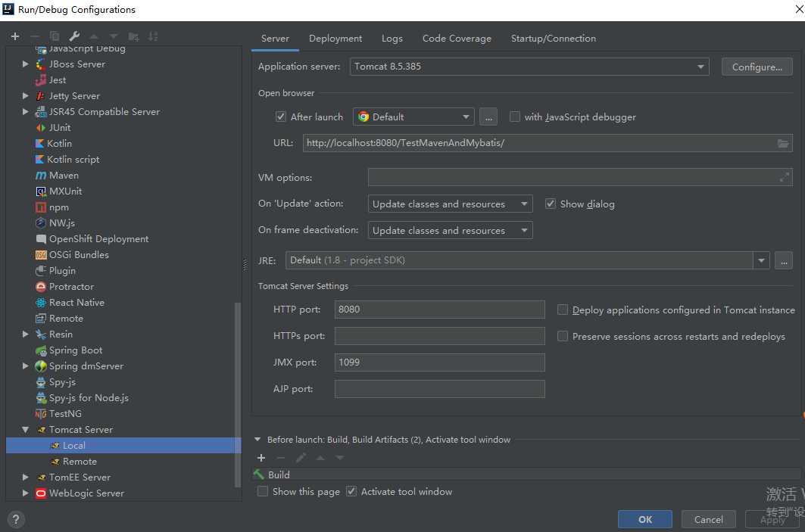Expand the TomEE Server node

point(25,478)
